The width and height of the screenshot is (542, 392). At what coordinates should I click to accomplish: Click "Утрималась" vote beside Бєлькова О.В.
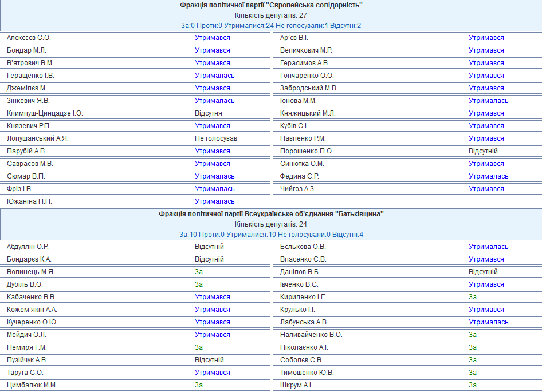click(x=488, y=247)
